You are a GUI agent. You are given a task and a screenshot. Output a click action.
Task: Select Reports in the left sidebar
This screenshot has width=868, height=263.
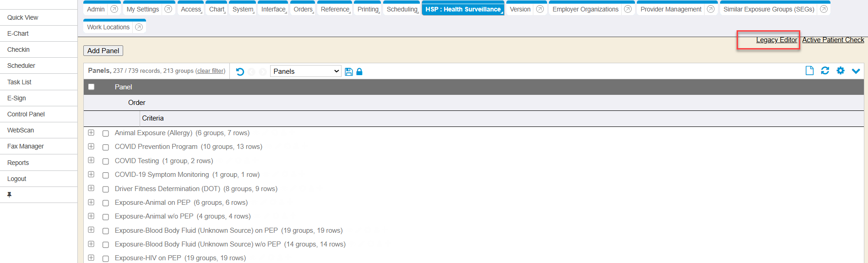click(18, 163)
